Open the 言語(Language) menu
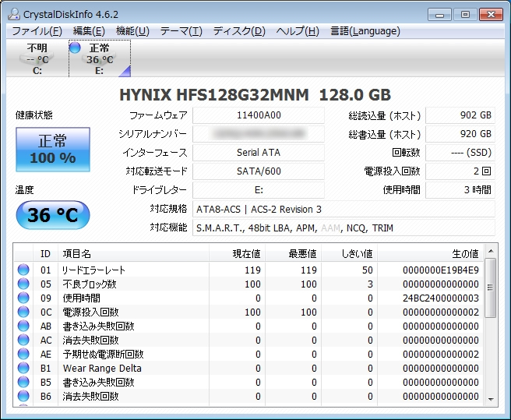511x420 pixels. (365, 31)
